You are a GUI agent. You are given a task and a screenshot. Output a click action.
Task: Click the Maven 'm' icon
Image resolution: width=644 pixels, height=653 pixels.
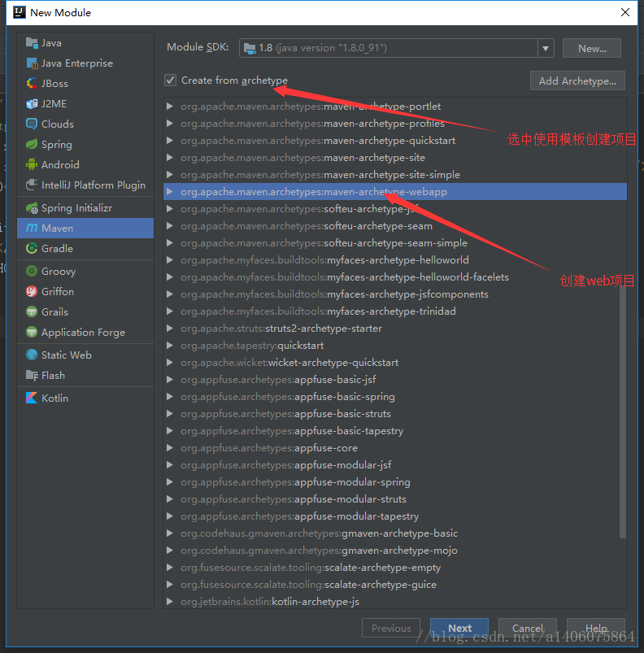pos(32,229)
